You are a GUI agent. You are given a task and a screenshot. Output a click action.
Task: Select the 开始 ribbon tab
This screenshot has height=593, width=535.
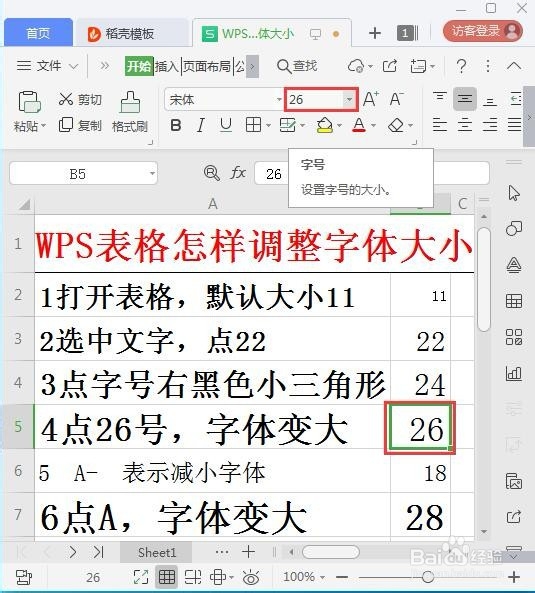coord(139,67)
